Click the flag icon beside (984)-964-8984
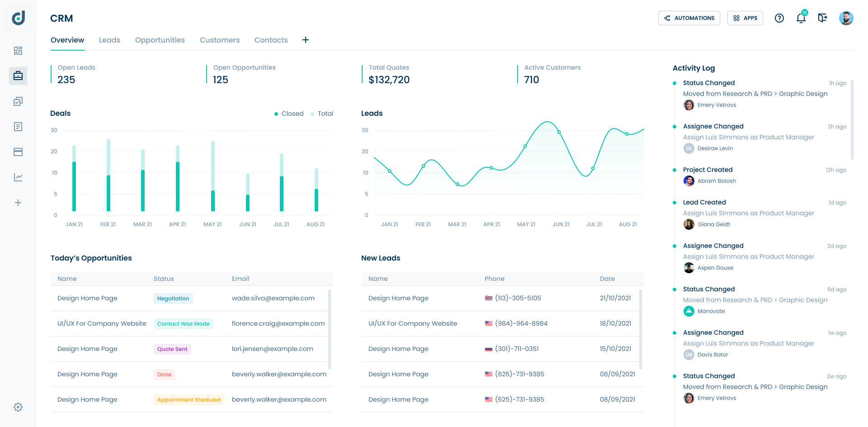Image resolution: width=868 pixels, height=427 pixels. (489, 323)
